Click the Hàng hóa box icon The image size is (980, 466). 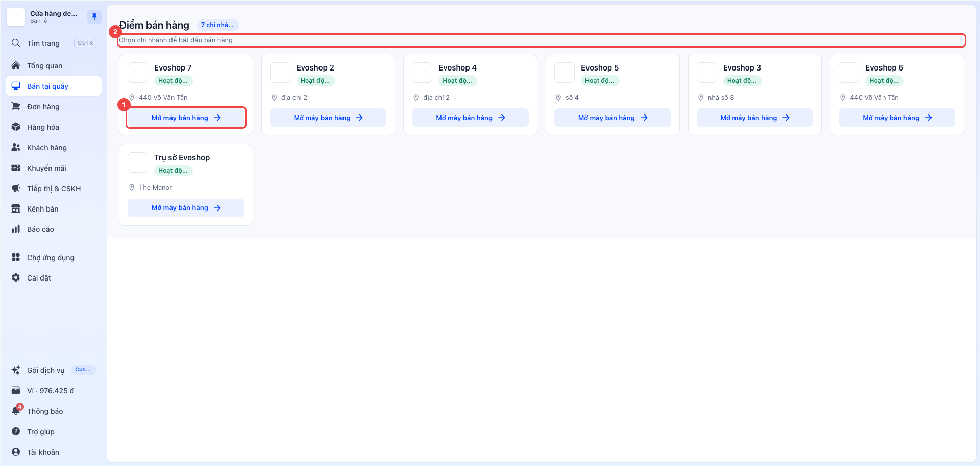point(16,127)
